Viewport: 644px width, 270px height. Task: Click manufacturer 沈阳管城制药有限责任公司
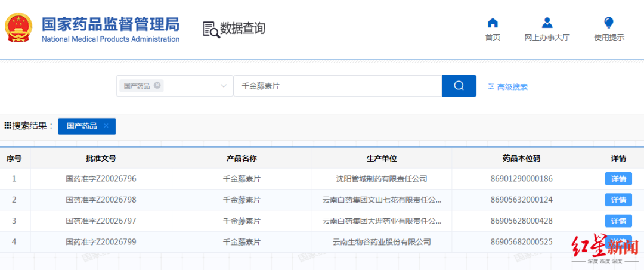(x=382, y=179)
